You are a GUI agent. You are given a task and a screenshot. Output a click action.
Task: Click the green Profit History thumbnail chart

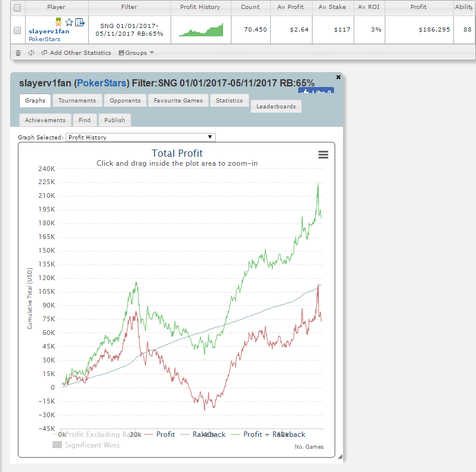[x=200, y=30]
